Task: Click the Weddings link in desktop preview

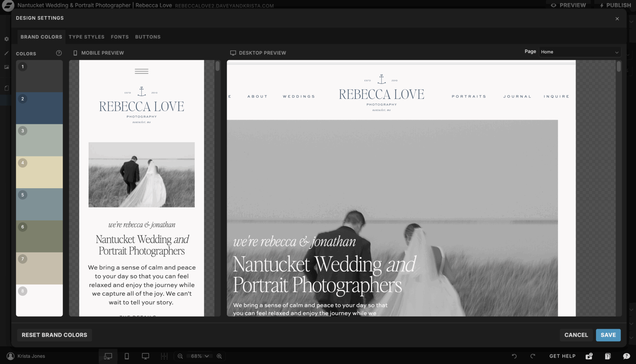Action: point(299,96)
